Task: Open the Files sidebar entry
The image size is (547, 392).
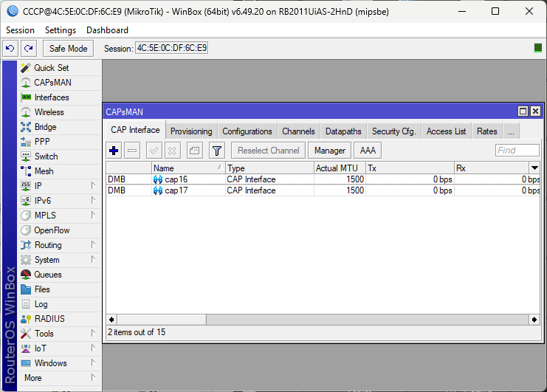Action: (59, 289)
